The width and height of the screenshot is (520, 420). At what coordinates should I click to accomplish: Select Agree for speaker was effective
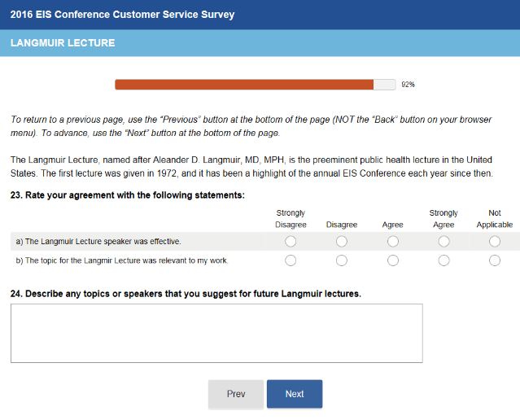(393, 242)
